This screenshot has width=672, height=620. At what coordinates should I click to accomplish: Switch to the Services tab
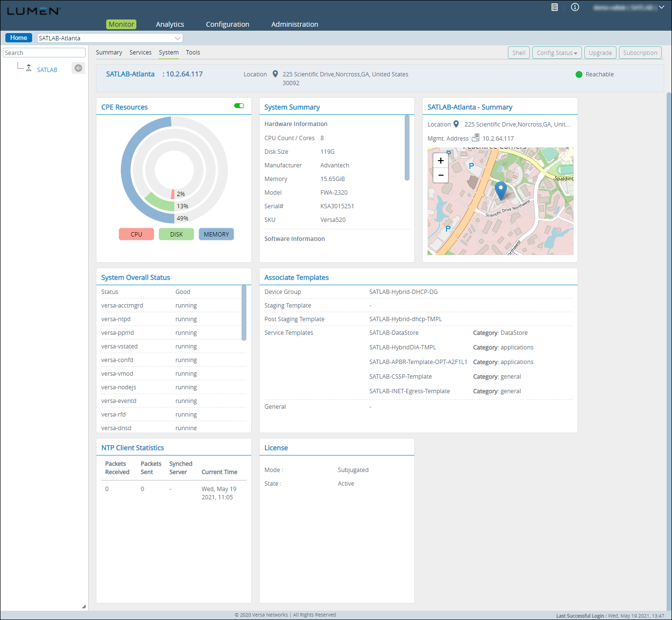[140, 53]
